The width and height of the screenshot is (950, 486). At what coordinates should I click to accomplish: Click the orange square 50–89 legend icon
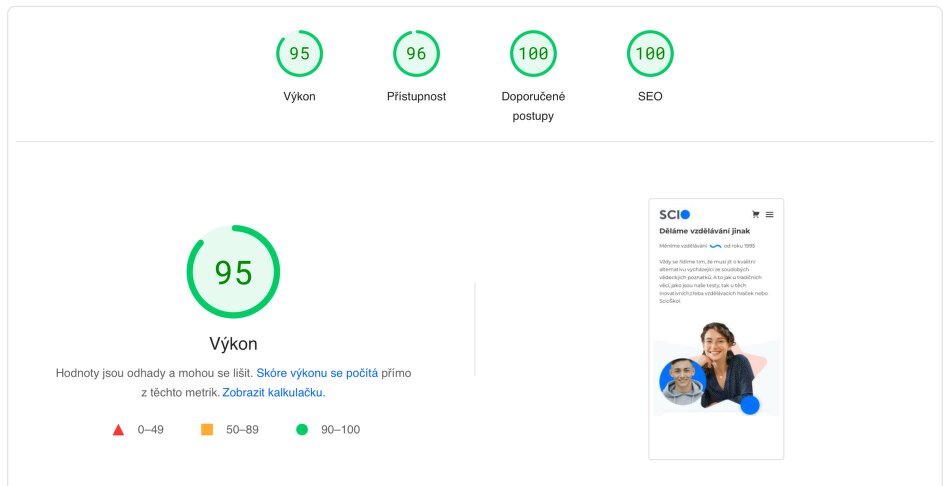[207, 430]
